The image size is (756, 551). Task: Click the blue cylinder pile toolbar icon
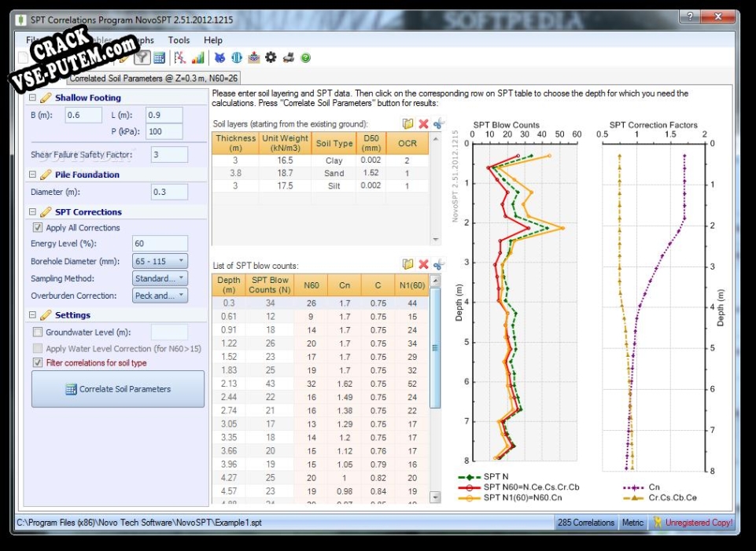point(237,58)
